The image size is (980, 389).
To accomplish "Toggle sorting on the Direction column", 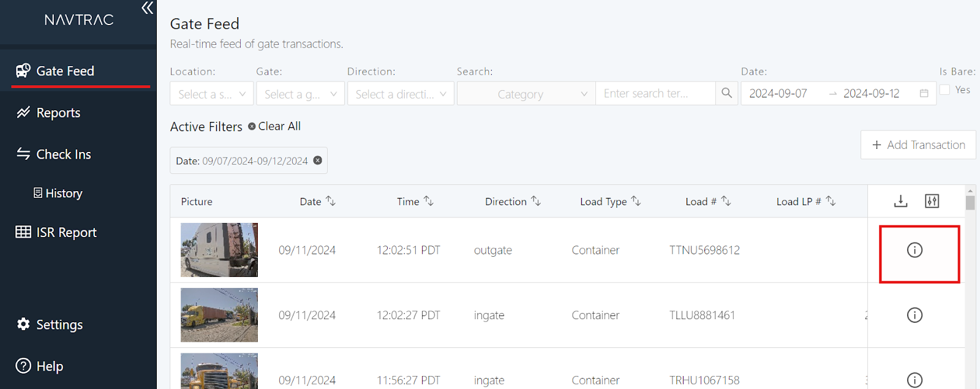I will [536, 200].
